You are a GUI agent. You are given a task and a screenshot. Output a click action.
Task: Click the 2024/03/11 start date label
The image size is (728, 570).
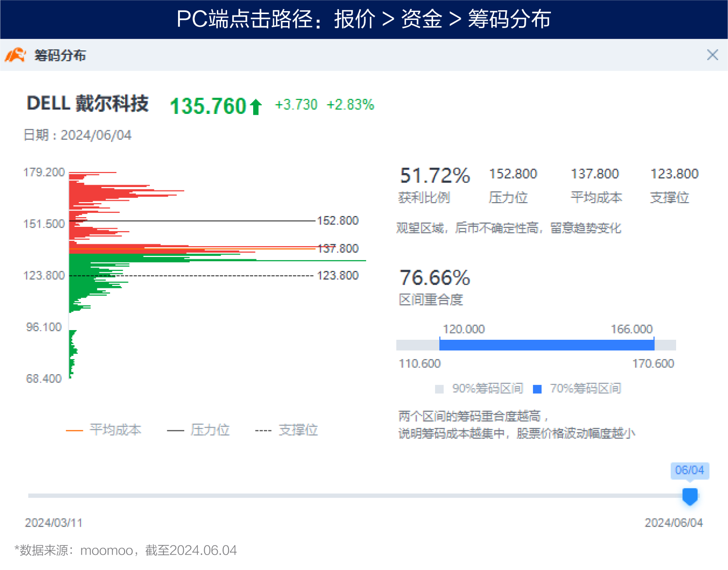pyautogui.click(x=53, y=522)
